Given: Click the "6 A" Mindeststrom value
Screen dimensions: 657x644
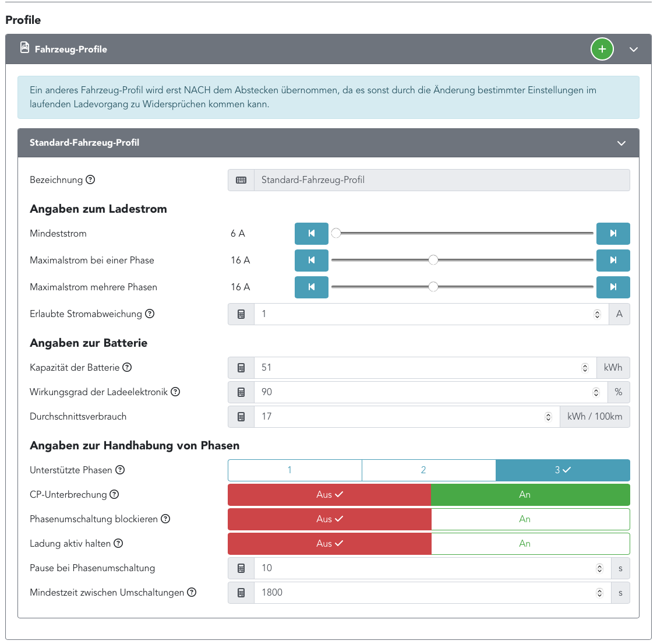Looking at the screenshot, I should [x=238, y=234].
